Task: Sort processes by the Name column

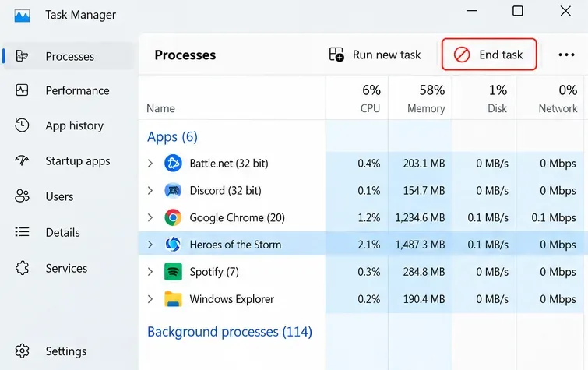Action: pos(160,108)
